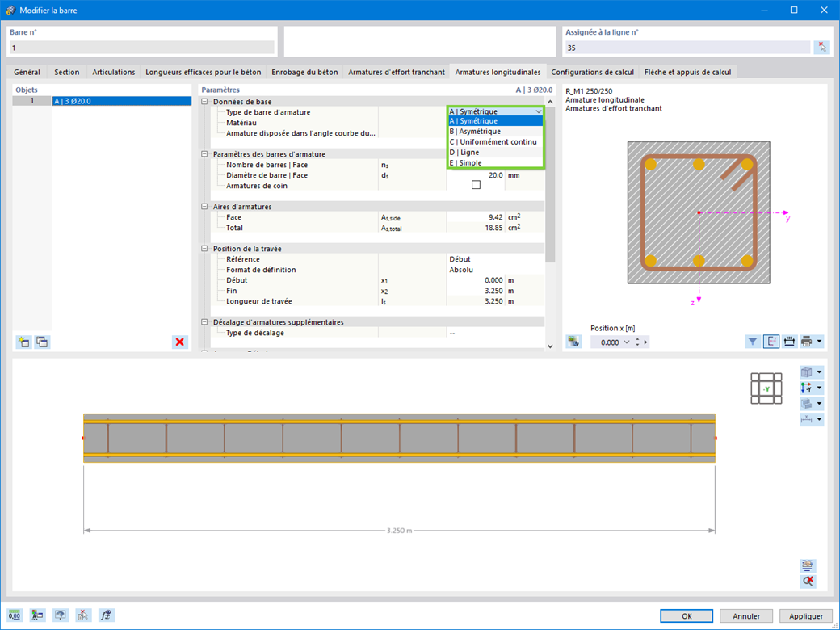Collapse the Aires d'armatures group
This screenshot has width=840, height=630.
pos(204,207)
